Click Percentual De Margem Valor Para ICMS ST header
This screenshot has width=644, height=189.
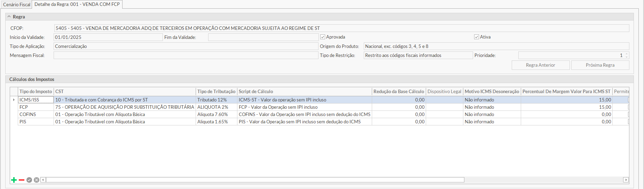(566, 91)
